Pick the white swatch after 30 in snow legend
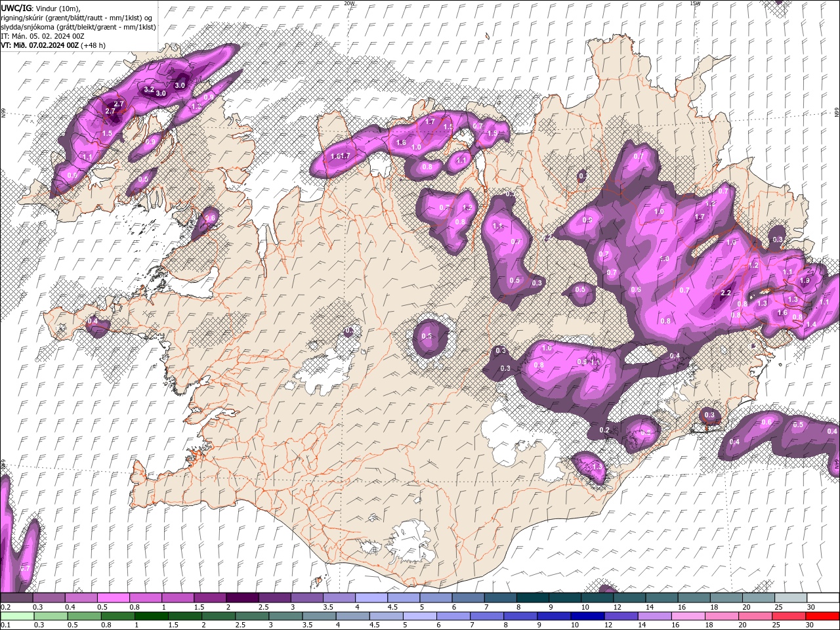The image size is (840, 630). 823,597
